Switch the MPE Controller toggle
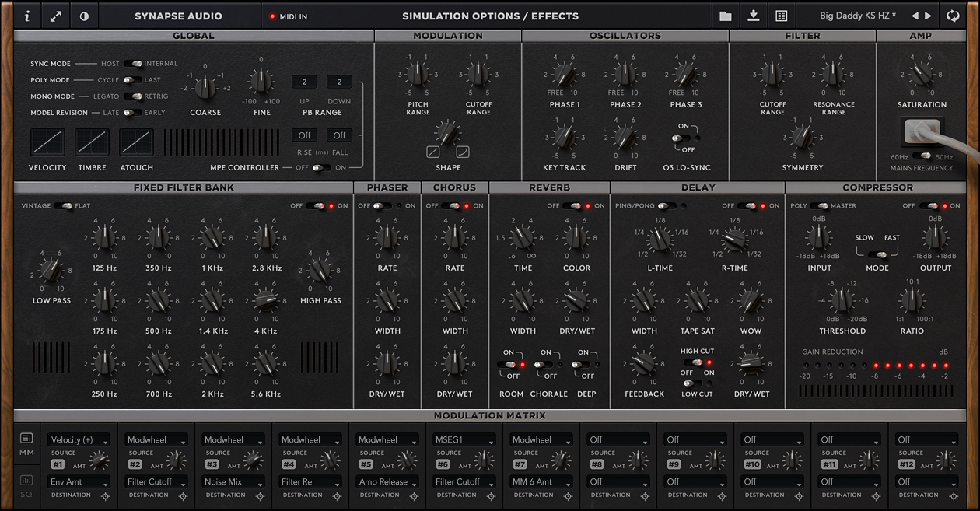980x511 pixels. [320, 168]
